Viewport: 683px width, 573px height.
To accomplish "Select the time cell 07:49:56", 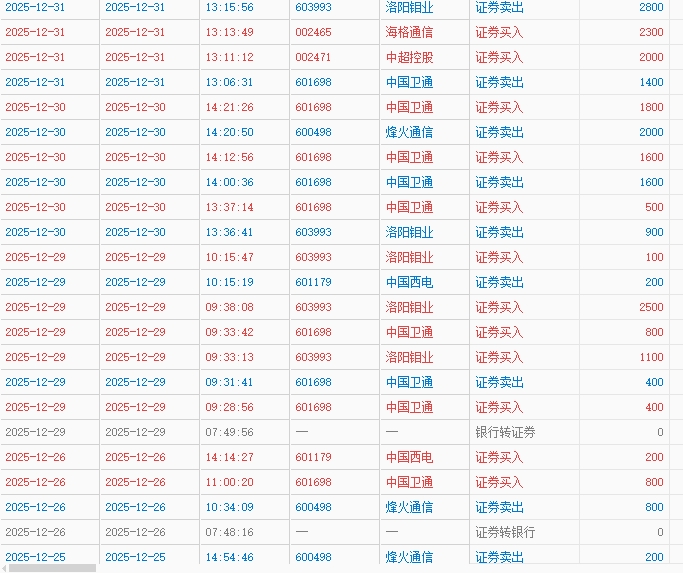I will click(230, 432).
